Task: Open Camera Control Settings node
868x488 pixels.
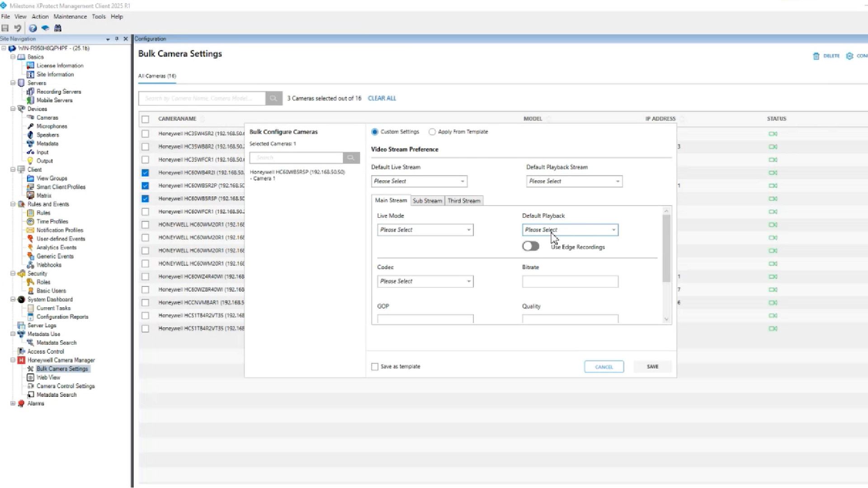Action: pyautogui.click(x=66, y=386)
